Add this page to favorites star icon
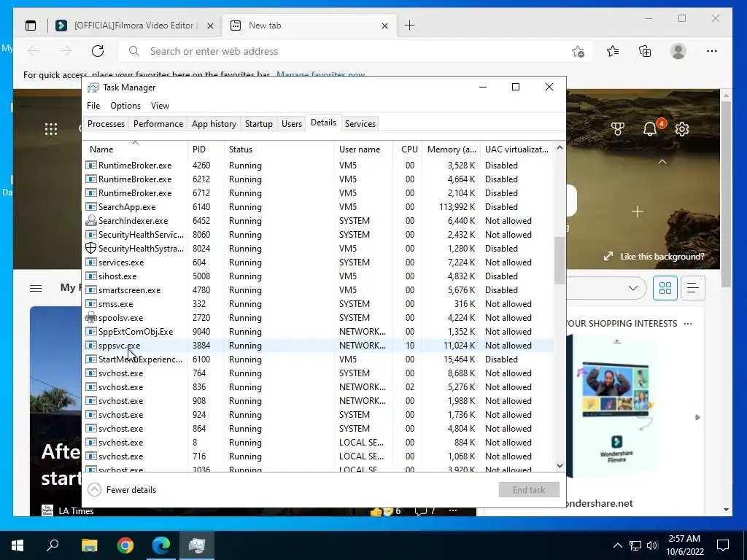The image size is (747, 560). (578, 51)
